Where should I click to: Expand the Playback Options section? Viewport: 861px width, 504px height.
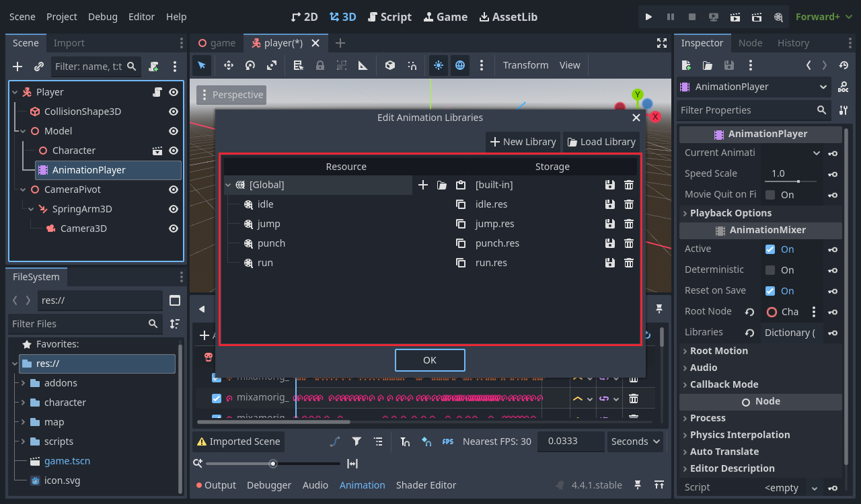(x=731, y=213)
